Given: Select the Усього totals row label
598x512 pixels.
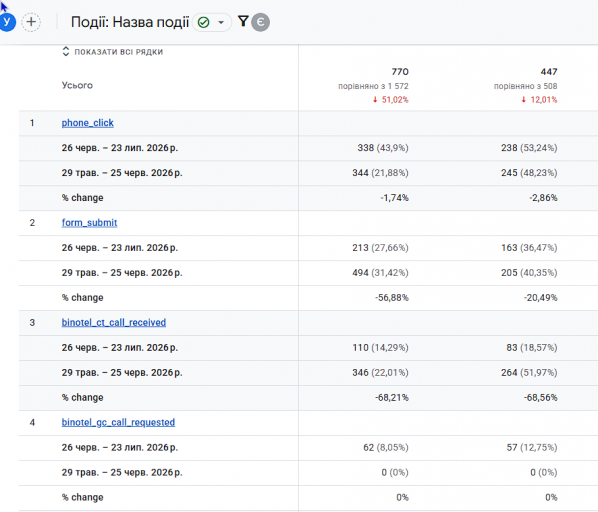Looking at the screenshot, I should [77, 85].
